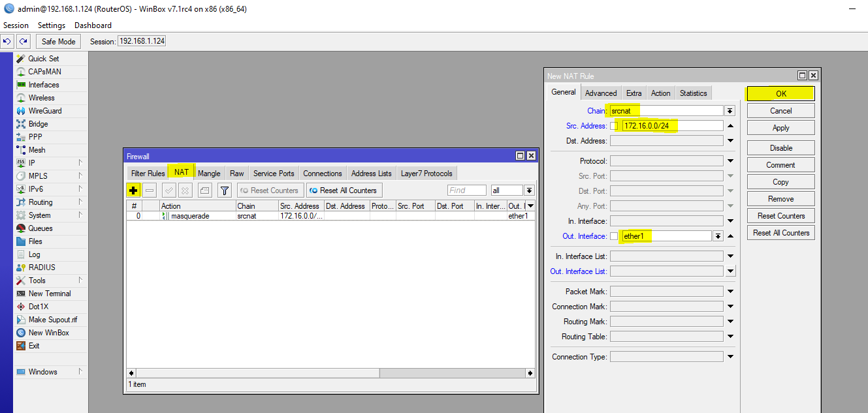Viewport: 868px width, 413px height.
Task: Open the Wireless sidebar item
Action: (42, 98)
